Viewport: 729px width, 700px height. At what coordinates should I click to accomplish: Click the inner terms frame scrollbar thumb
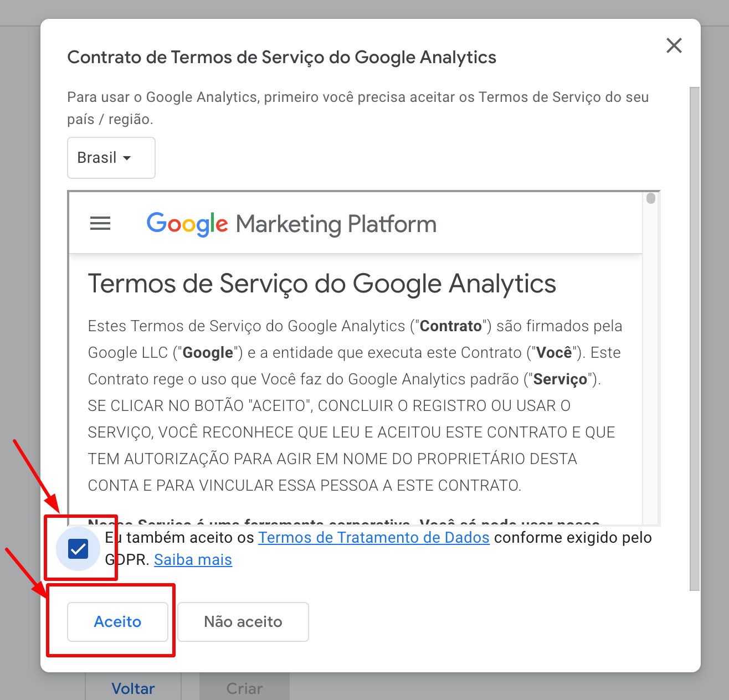(651, 198)
